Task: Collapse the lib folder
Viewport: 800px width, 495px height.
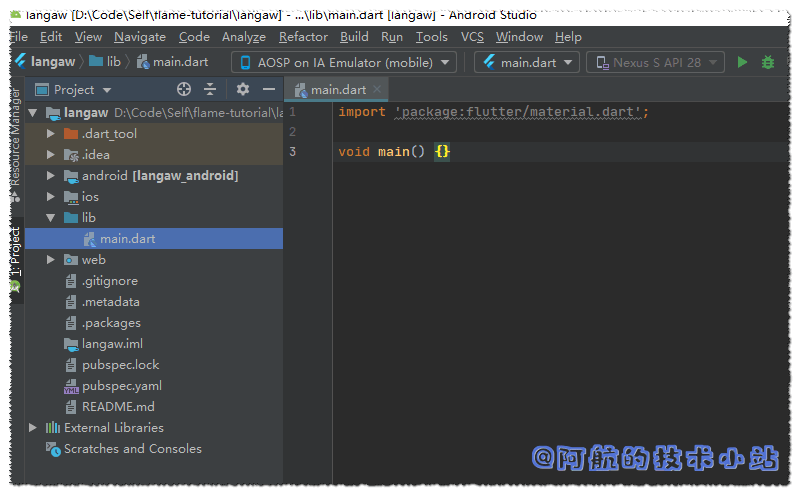Action: tap(51, 218)
